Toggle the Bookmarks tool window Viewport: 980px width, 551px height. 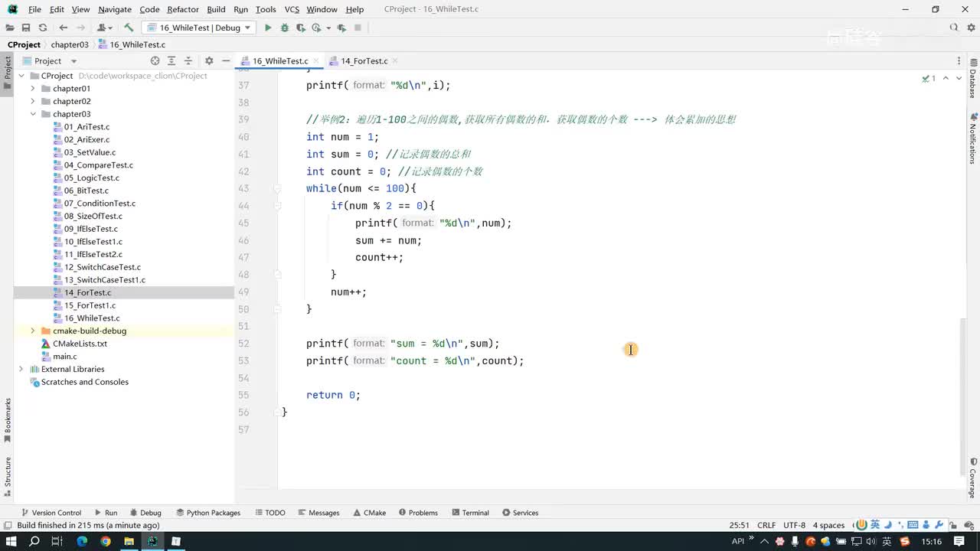click(8, 419)
